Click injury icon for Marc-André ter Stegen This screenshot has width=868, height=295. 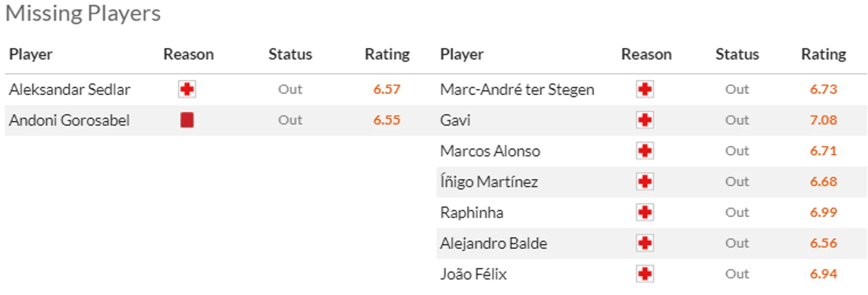[645, 90]
